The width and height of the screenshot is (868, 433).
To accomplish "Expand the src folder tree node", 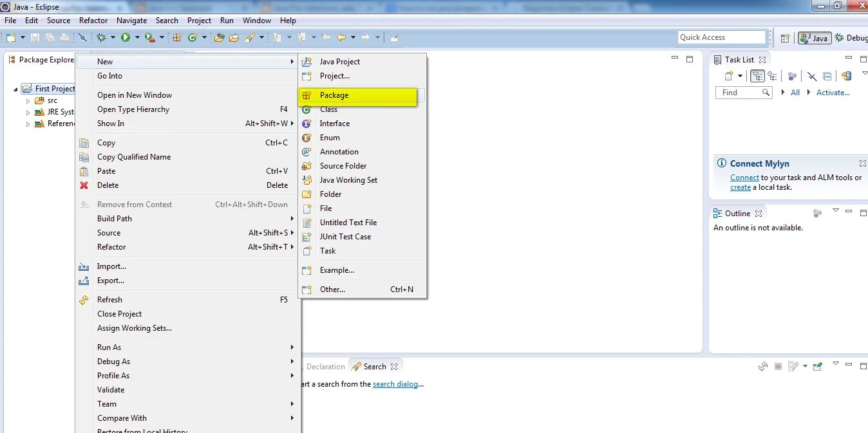I will (x=28, y=100).
